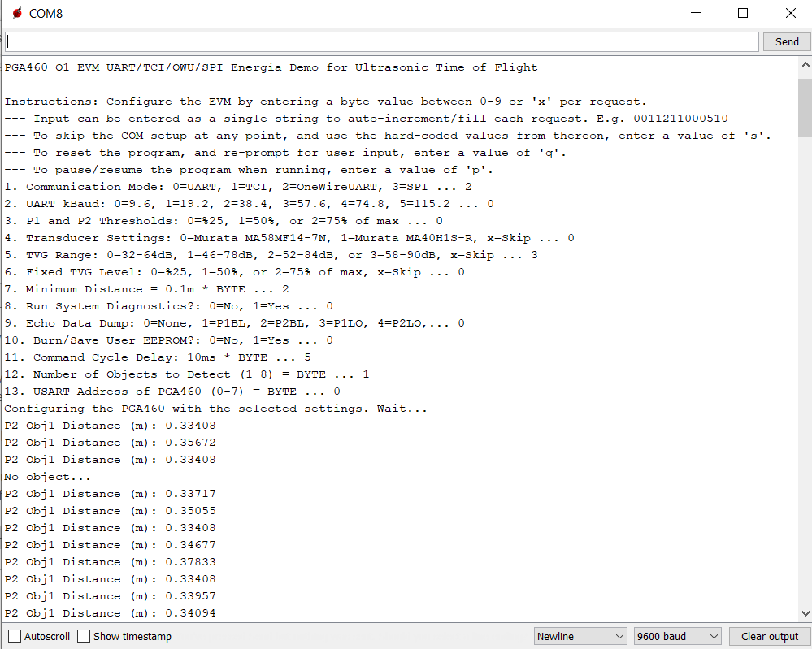Viewport: 812px width, 649px height.
Task: Click the '12. Number of Objects to Detect' line
Action: (x=187, y=374)
